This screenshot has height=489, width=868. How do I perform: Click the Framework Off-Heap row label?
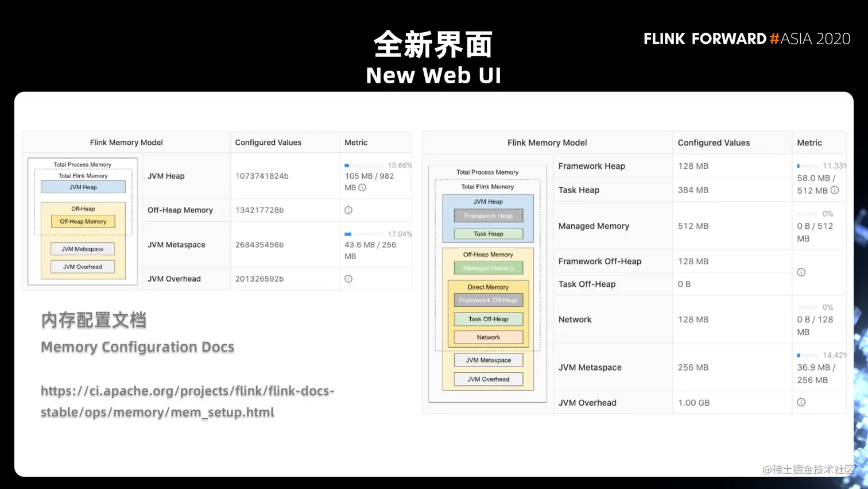pos(600,261)
